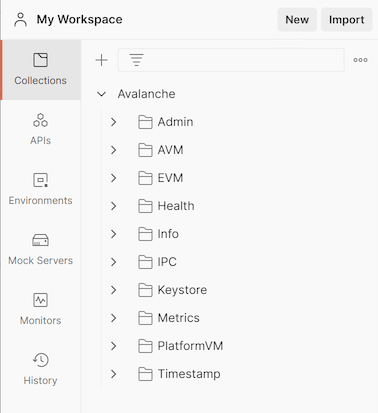Click the plus icon to create collection
Screen dimensions: 378x413
click(x=101, y=60)
